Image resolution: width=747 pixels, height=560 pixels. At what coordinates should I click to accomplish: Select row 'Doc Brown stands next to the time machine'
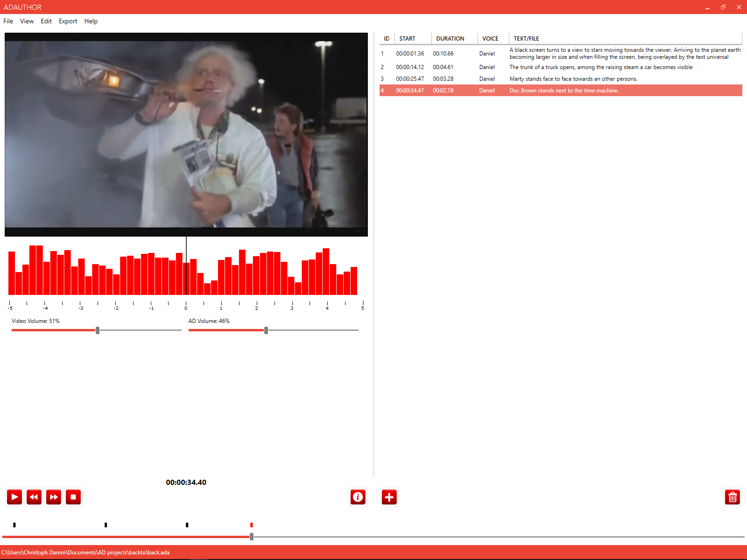[x=561, y=91]
